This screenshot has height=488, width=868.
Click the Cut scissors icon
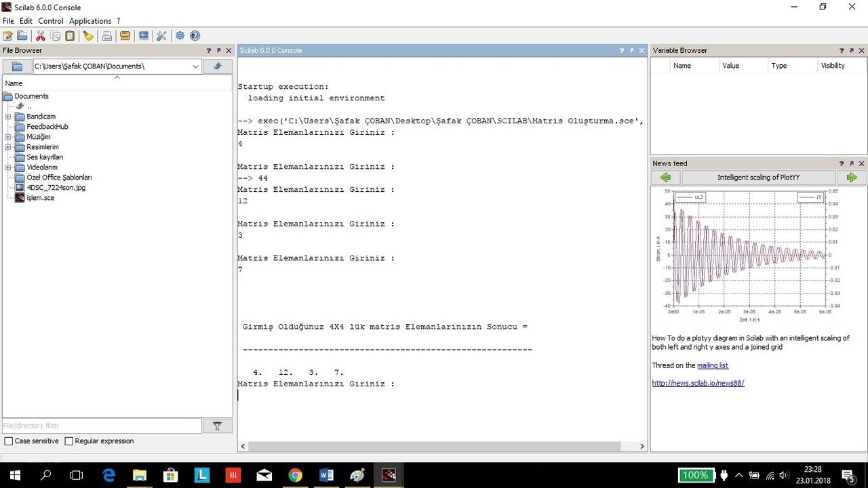click(41, 36)
